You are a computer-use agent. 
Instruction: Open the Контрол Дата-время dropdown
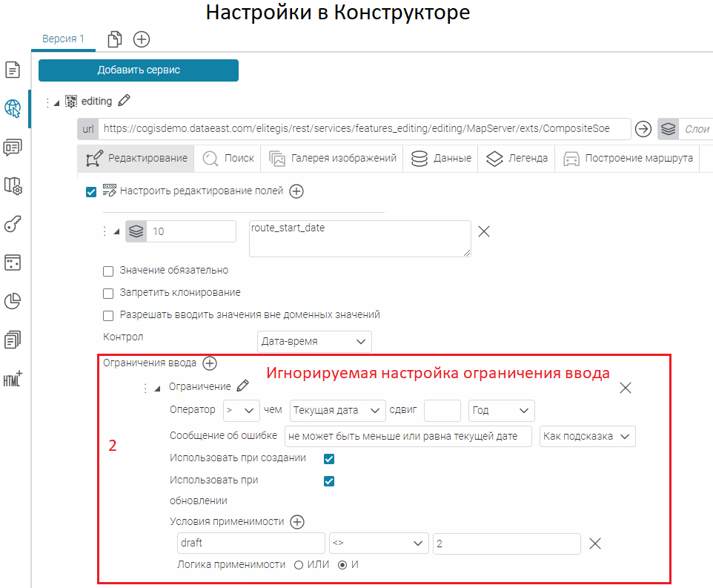[314, 341]
